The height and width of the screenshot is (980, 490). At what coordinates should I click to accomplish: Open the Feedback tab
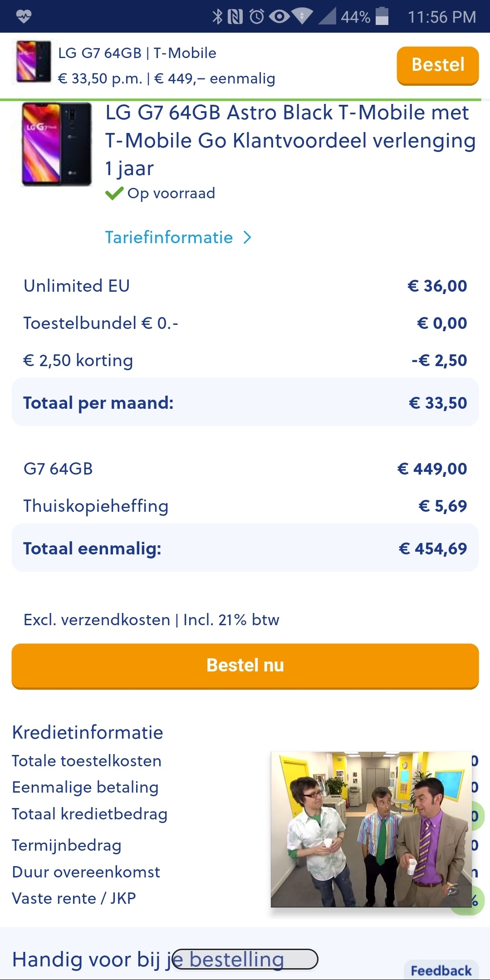441,970
